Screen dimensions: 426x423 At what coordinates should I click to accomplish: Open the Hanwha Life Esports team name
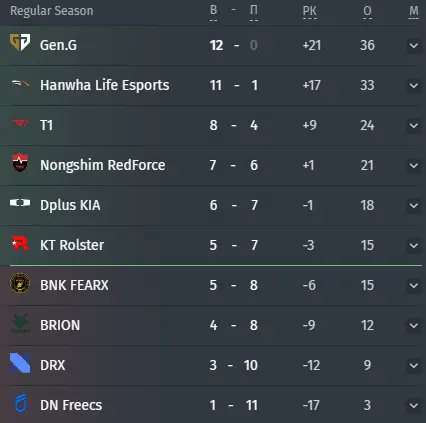(x=105, y=85)
